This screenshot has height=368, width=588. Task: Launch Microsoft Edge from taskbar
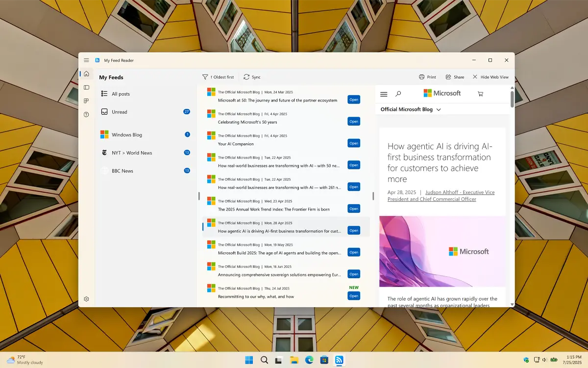309,360
